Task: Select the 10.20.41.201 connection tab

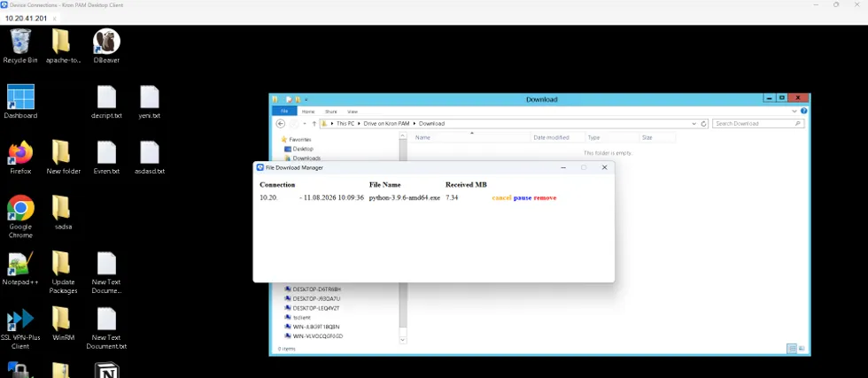Action: 26,18
